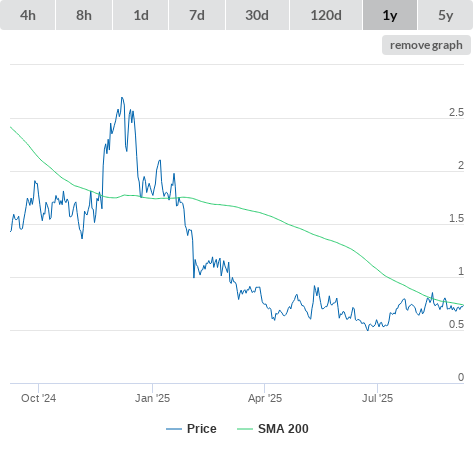474x455 pixels.
Task: Click the remove graph button
Action: [x=426, y=45]
